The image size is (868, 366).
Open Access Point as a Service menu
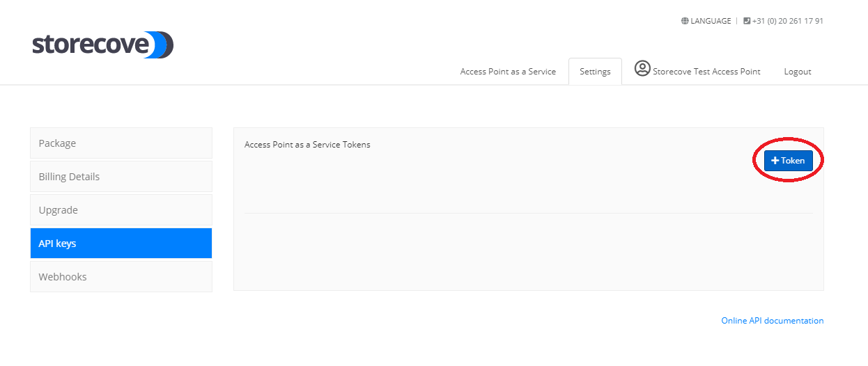(508, 72)
